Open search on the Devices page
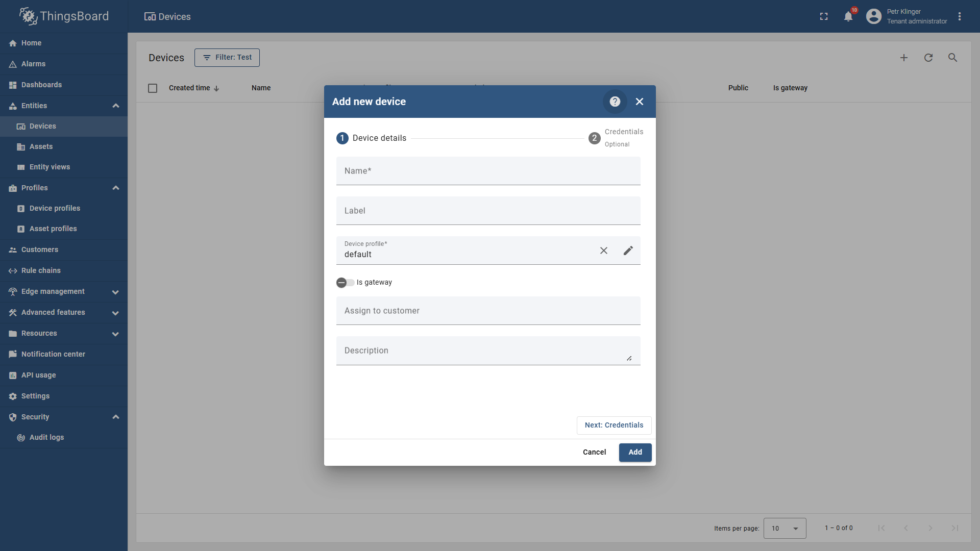This screenshot has width=980, height=551. click(952, 57)
